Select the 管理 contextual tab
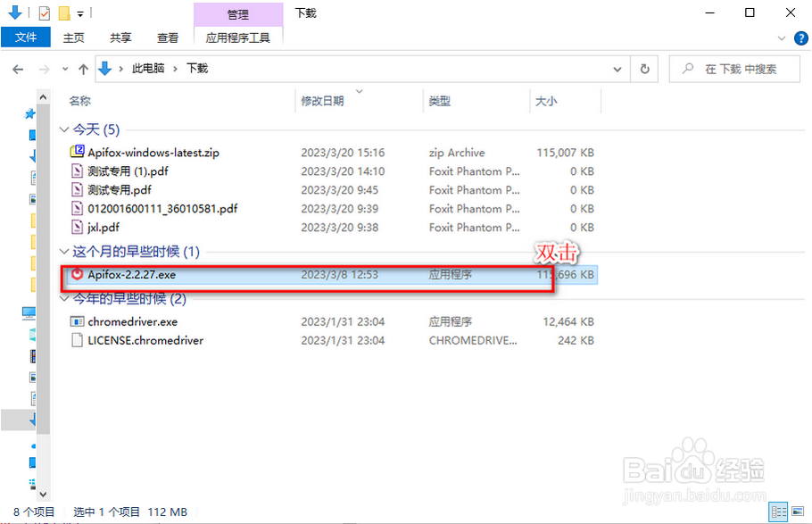 click(x=238, y=14)
